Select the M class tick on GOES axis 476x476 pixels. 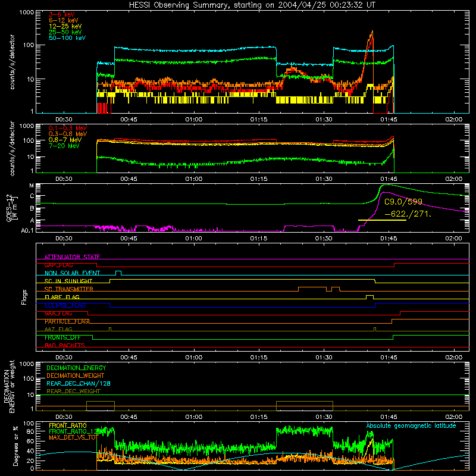[x=32, y=186]
